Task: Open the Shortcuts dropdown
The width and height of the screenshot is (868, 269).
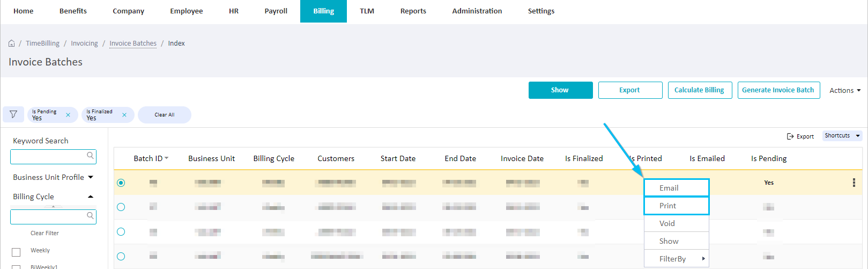Action: [x=842, y=136]
